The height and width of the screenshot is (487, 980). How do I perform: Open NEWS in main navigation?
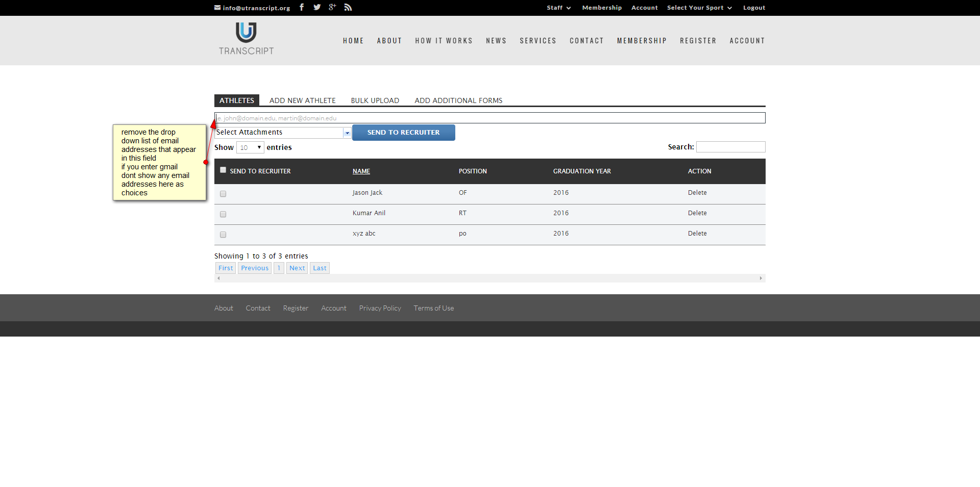pos(496,41)
